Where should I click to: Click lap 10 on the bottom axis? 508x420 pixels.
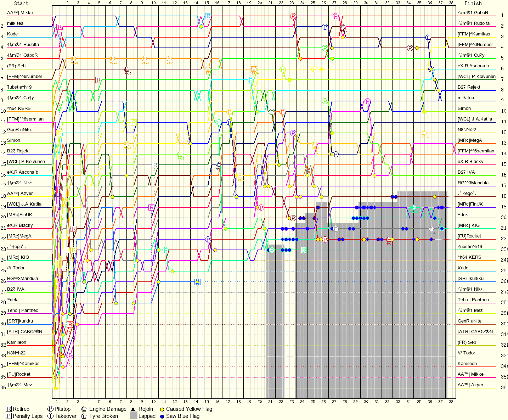tap(153, 402)
